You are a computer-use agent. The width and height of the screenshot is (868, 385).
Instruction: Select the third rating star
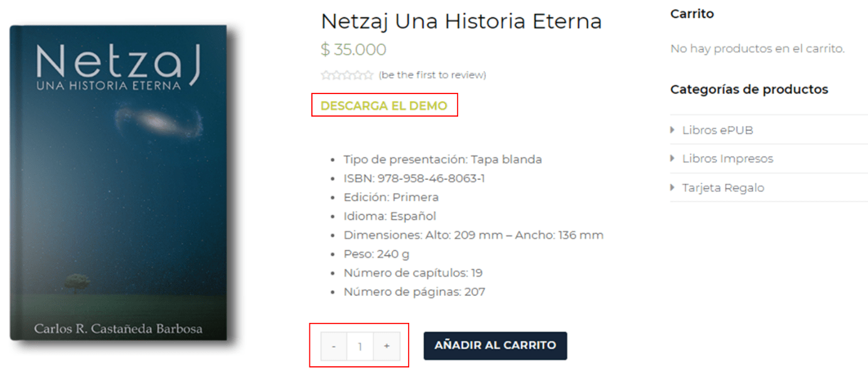(x=347, y=75)
